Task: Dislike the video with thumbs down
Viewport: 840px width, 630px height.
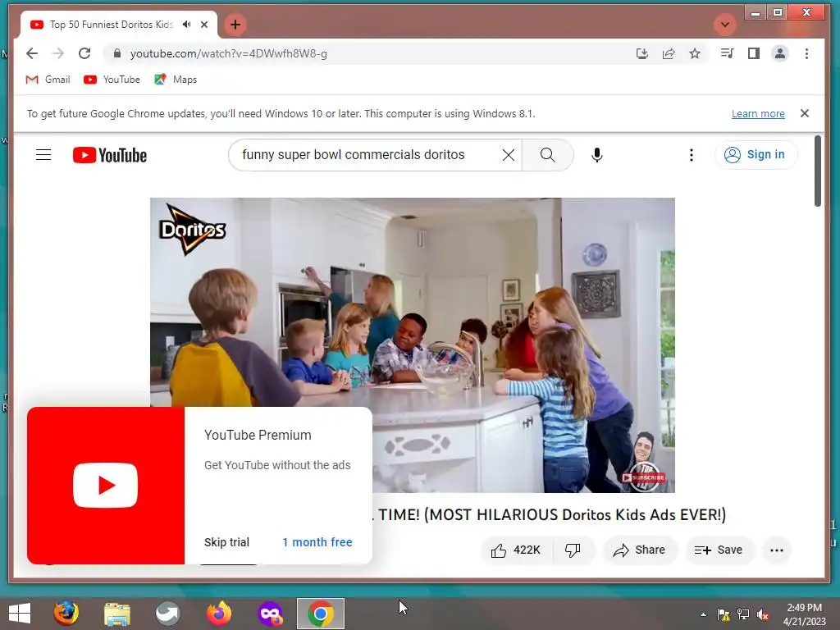Action: 573,550
